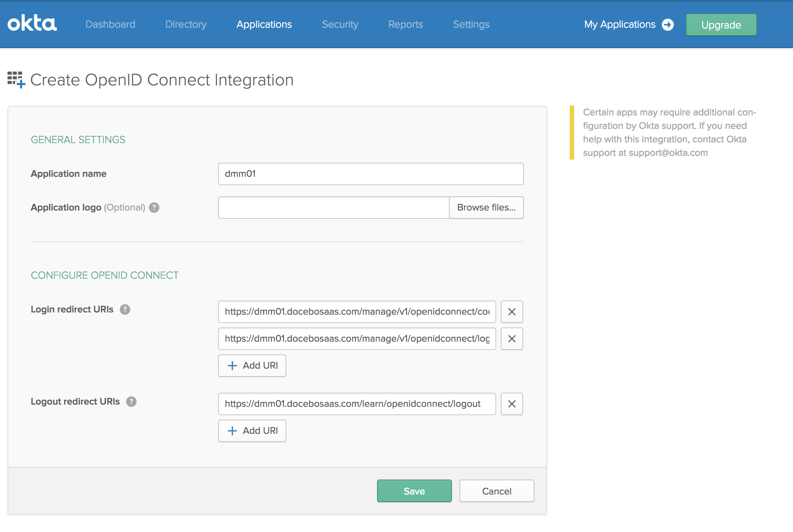Viewport: 793px width, 532px height.
Task: Click the logout redirect URI field
Action: click(357, 404)
